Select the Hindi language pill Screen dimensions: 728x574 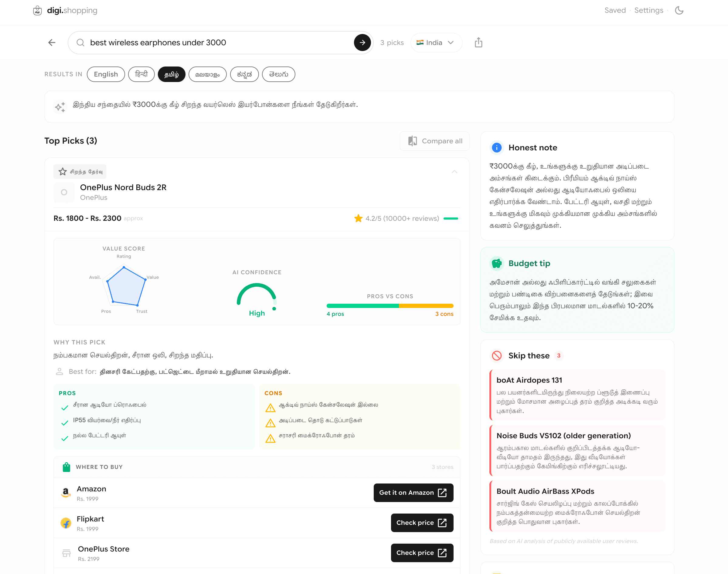click(141, 74)
